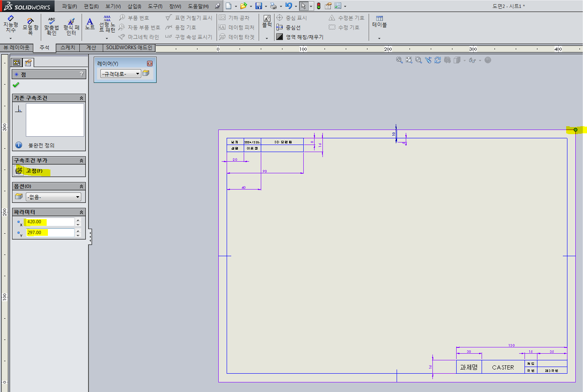Viewport: 587px width, 392px height.
Task: Activate the Format Painter (형식 페인터)
Action: point(71,26)
